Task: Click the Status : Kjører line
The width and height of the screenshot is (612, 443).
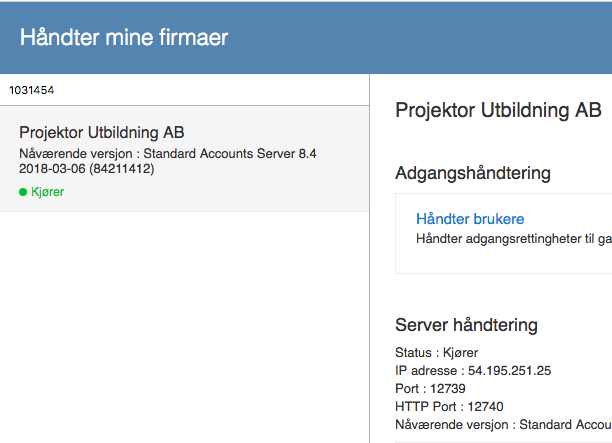Action: point(436,352)
